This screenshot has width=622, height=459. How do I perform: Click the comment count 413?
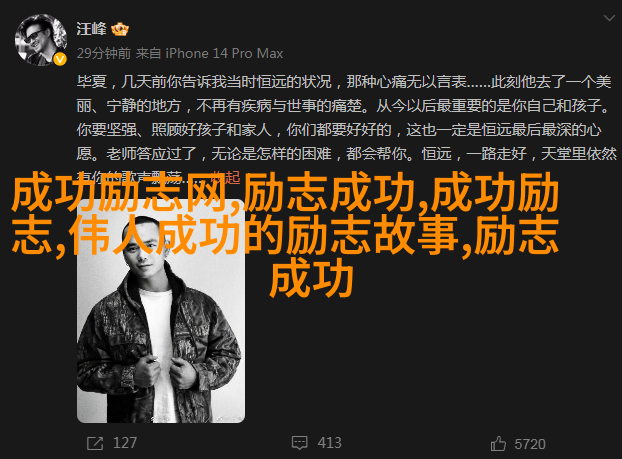pyautogui.click(x=329, y=443)
